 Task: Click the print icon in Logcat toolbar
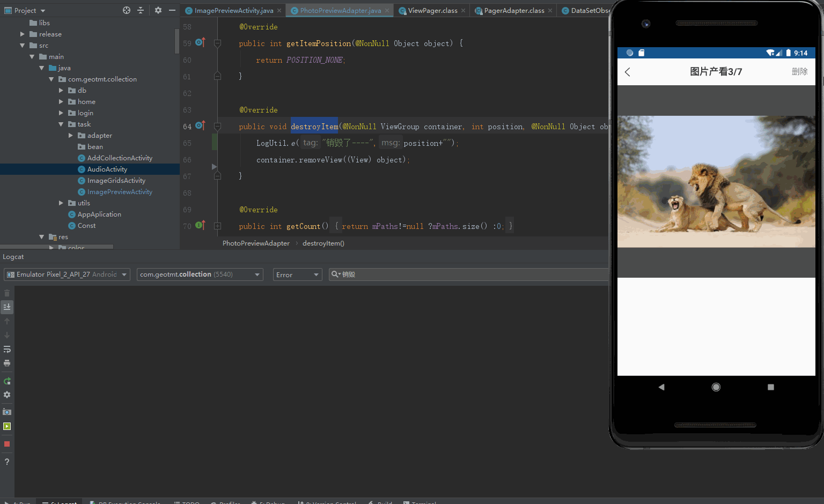[x=7, y=363]
